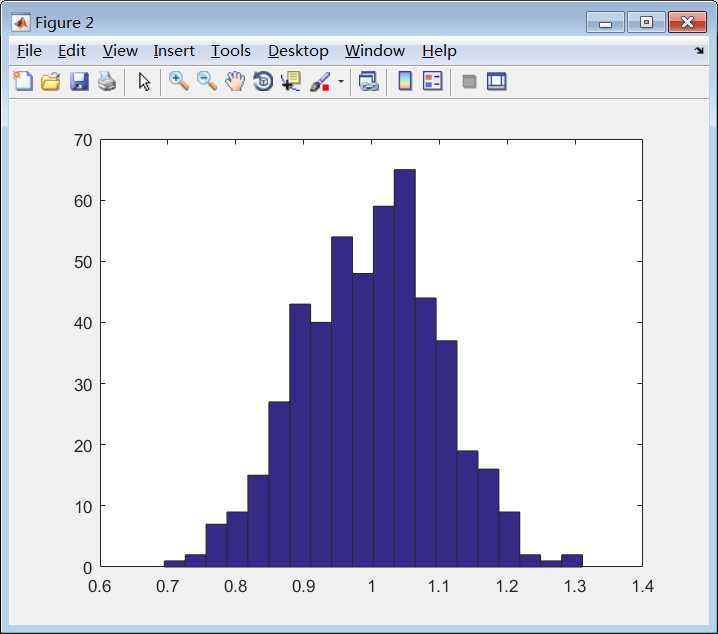
Task: Open the View menu
Action: point(120,51)
